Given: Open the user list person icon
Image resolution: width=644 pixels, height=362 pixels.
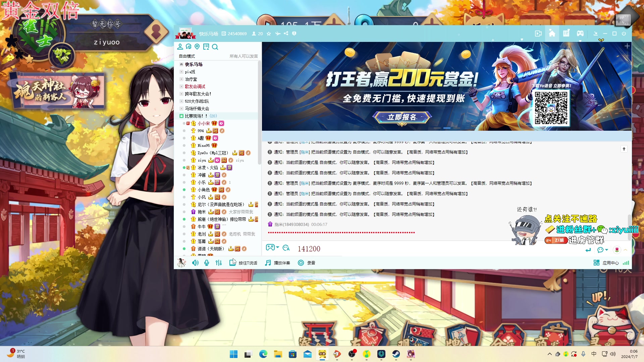Looking at the screenshot, I should click(180, 47).
